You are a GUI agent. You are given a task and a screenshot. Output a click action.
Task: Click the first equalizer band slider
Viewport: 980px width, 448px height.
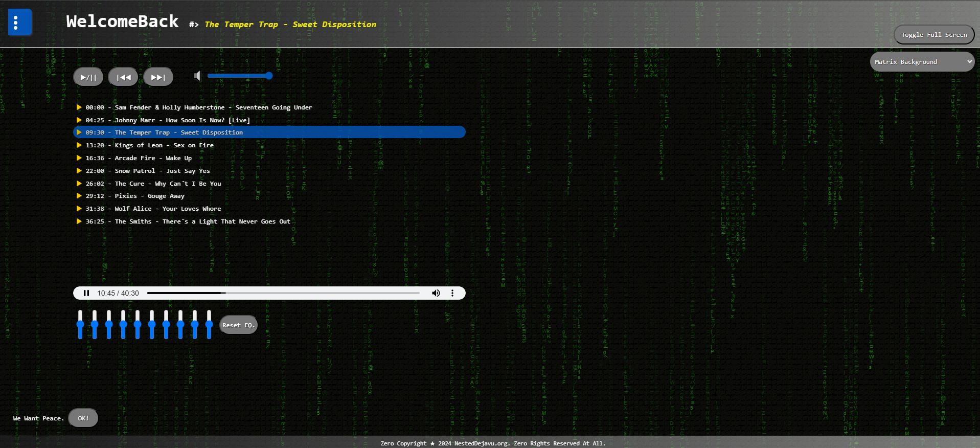(80, 324)
